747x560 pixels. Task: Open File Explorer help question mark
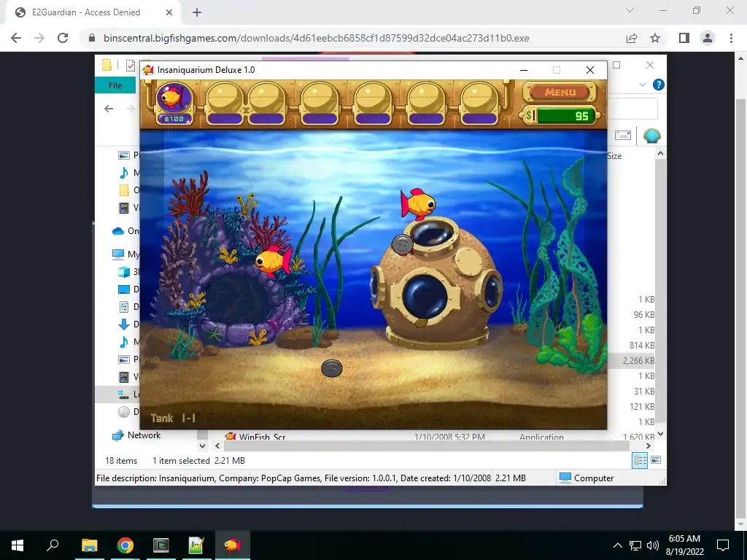click(659, 85)
